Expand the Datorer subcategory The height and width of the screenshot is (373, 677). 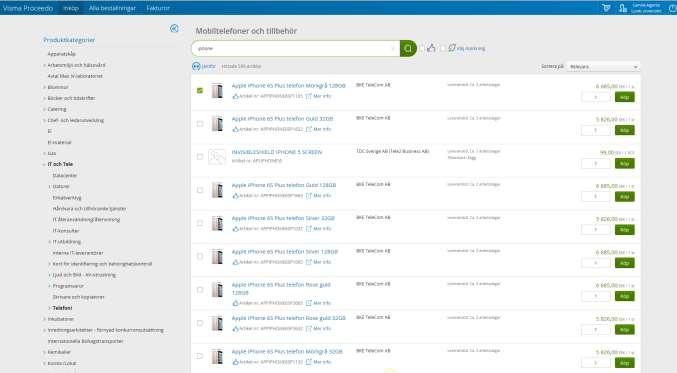pos(49,186)
